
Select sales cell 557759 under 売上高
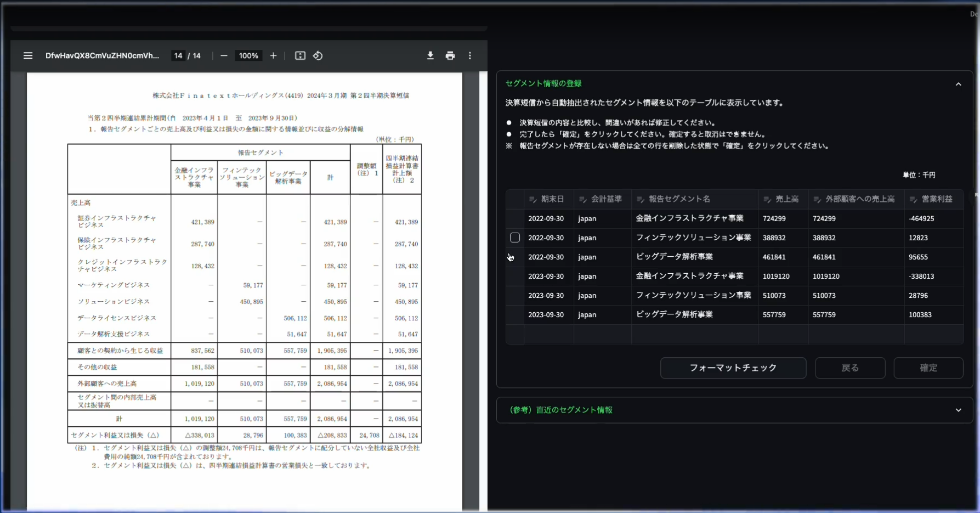(783, 314)
